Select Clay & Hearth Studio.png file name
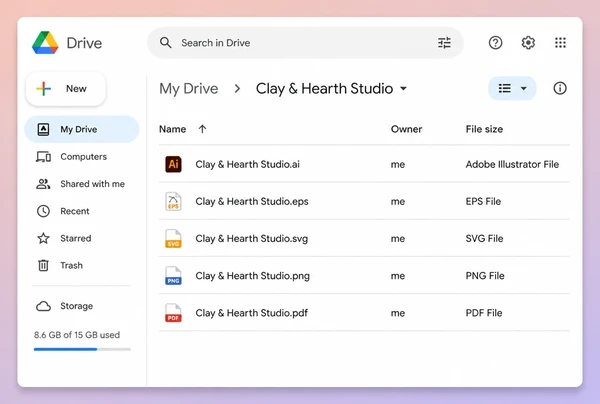Viewport: 600px width, 404px height. [x=253, y=275]
